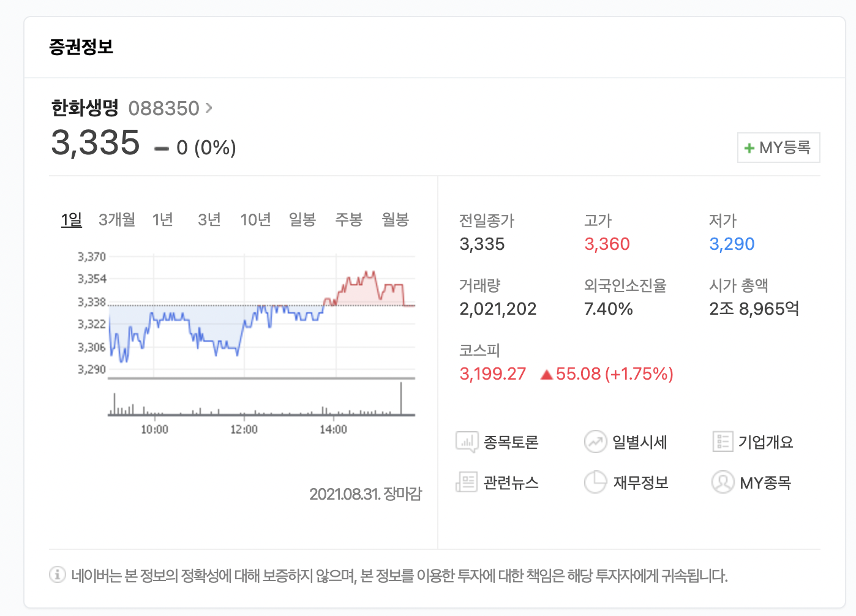856x616 pixels.
Task: Switch chart to 10년 period
Action: coord(256,219)
